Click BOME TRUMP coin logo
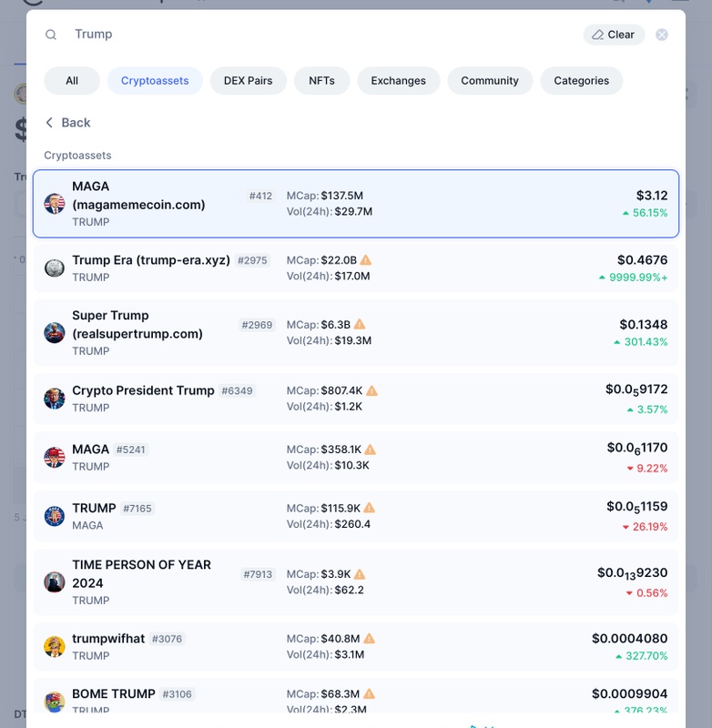 click(x=55, y=702)
